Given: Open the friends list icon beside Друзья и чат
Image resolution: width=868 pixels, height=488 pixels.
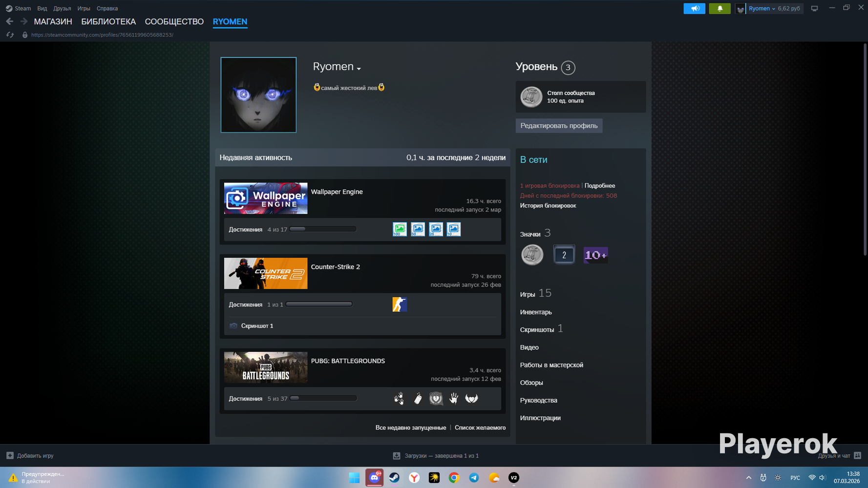Looking at the screenshot, I should (857, 455).
